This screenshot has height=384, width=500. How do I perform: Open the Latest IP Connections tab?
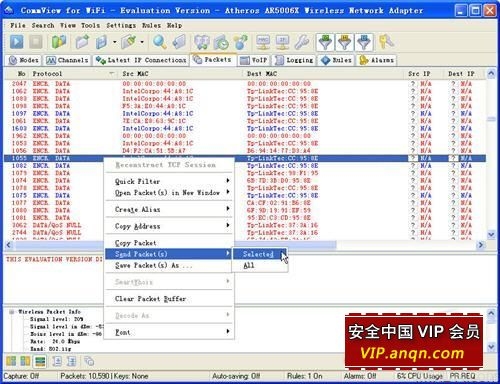coord(141,60)
